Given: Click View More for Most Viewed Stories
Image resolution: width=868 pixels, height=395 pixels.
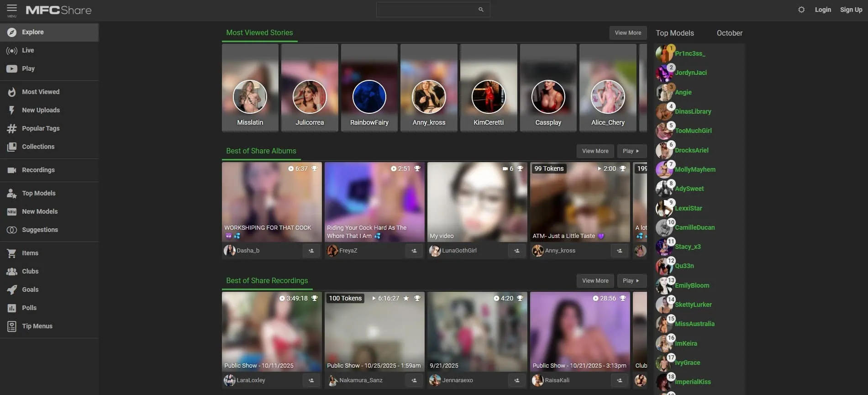Looking at the screenshot, I should 628,33.
